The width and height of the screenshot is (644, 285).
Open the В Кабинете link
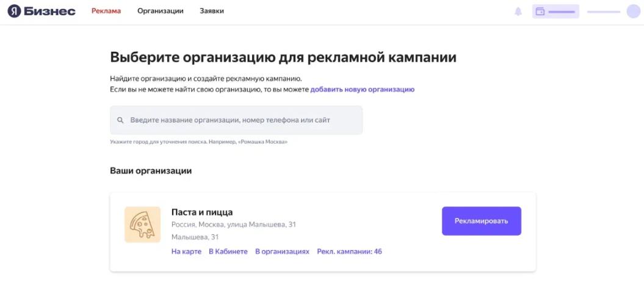point(228,251)
